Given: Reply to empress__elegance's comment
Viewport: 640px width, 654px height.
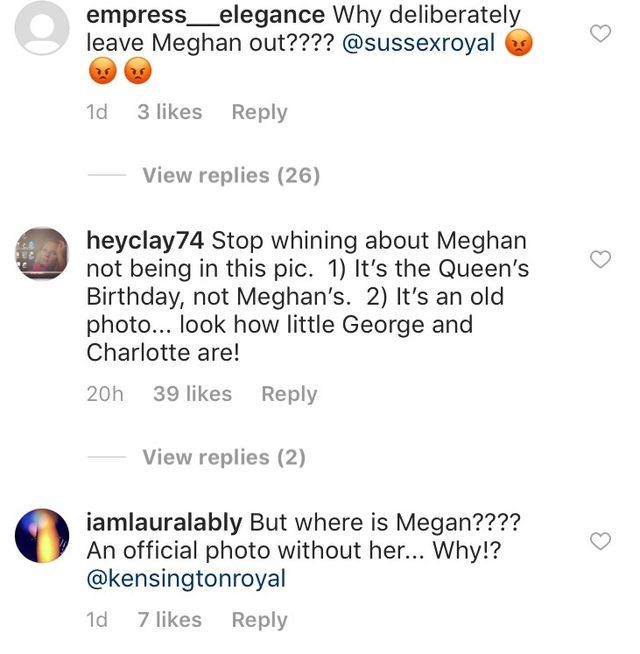Looking at the screenshot, I should point(260,113).
